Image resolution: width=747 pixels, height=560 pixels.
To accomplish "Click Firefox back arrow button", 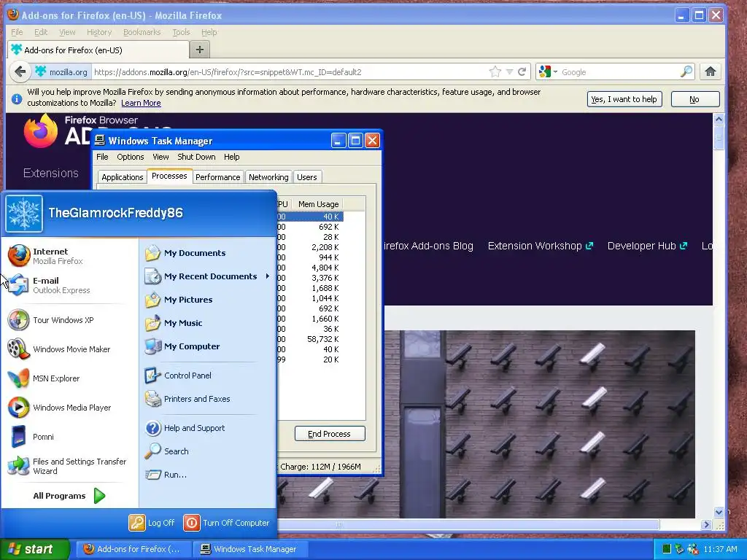I will pyautogui.click(x=20, y=72).
